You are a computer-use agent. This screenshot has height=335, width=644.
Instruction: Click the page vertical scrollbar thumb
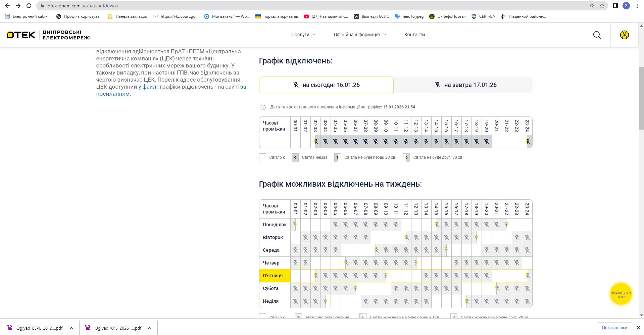(641, 97)
